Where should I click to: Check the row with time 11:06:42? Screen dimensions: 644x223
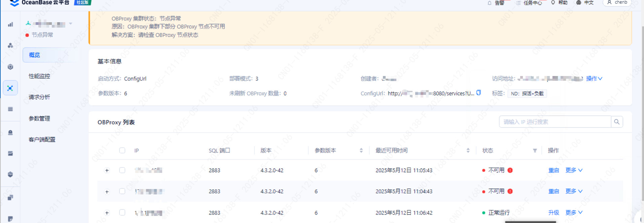click(122, 213)
